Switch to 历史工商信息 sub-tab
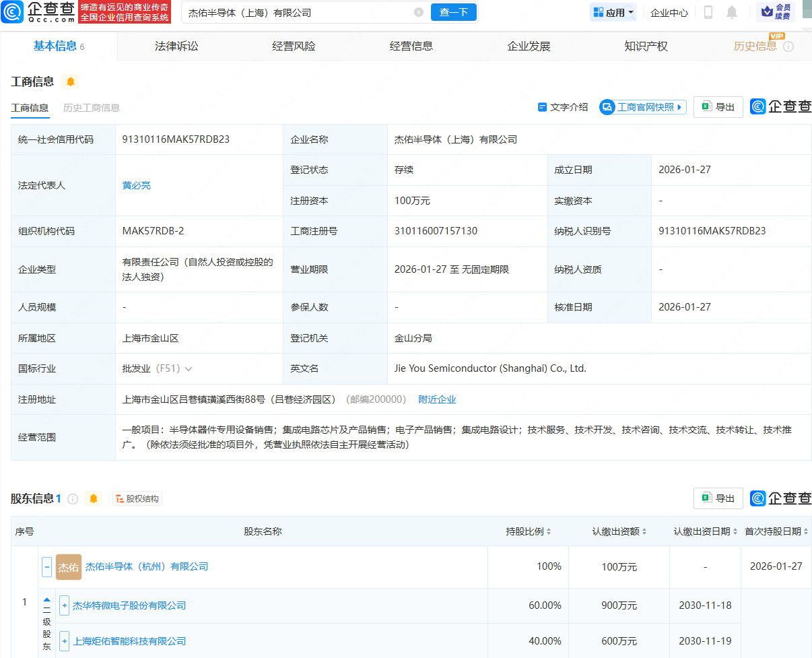 pyautogui.click(x=92, y=108)
